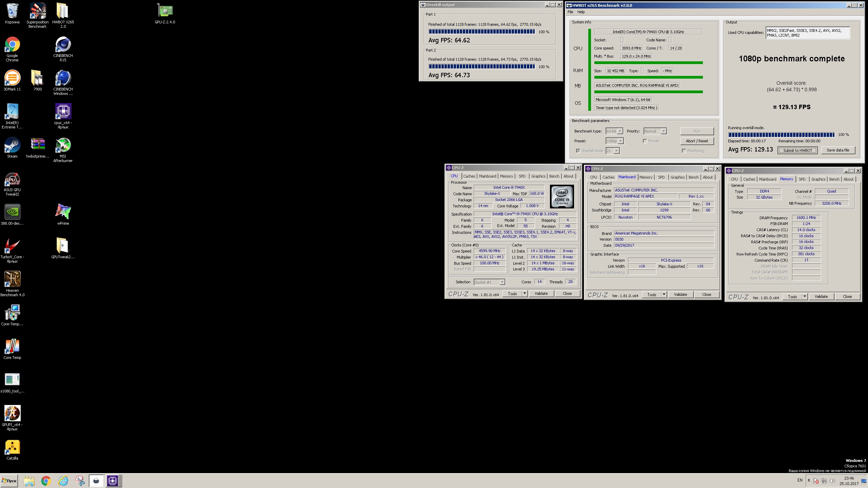Open the Core Temp desktop icon
The image size is (868, 488).
coord(12,349)
